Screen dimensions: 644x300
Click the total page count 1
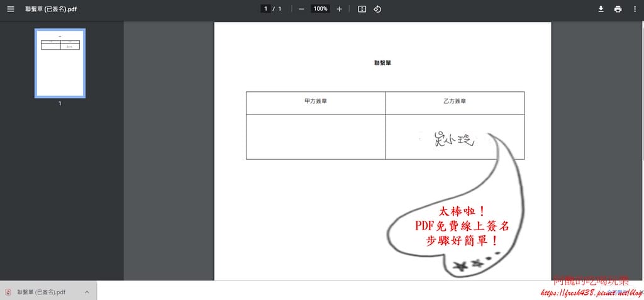point(280,9)
